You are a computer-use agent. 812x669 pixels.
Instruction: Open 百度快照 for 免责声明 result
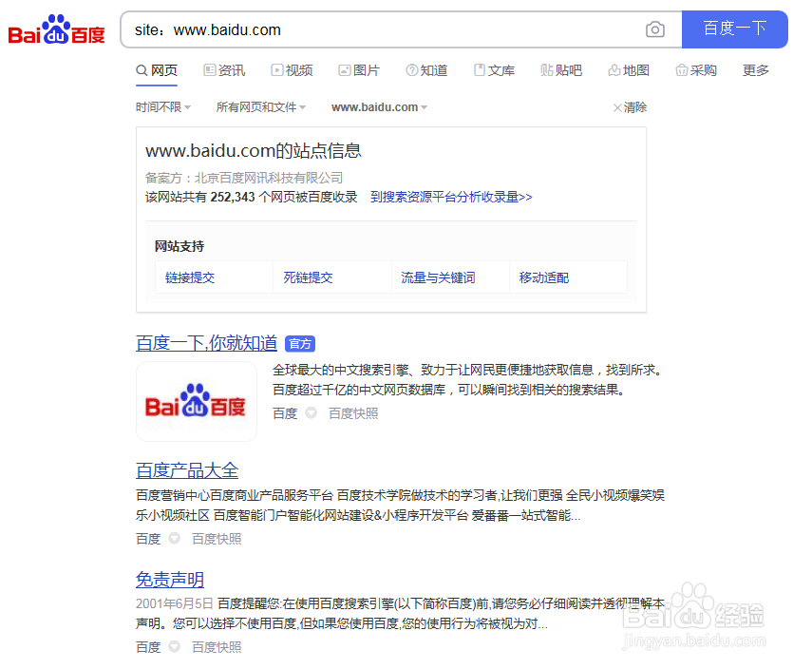point(217,647)
